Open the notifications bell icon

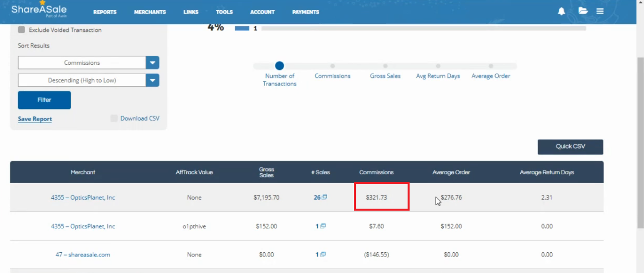561,12
